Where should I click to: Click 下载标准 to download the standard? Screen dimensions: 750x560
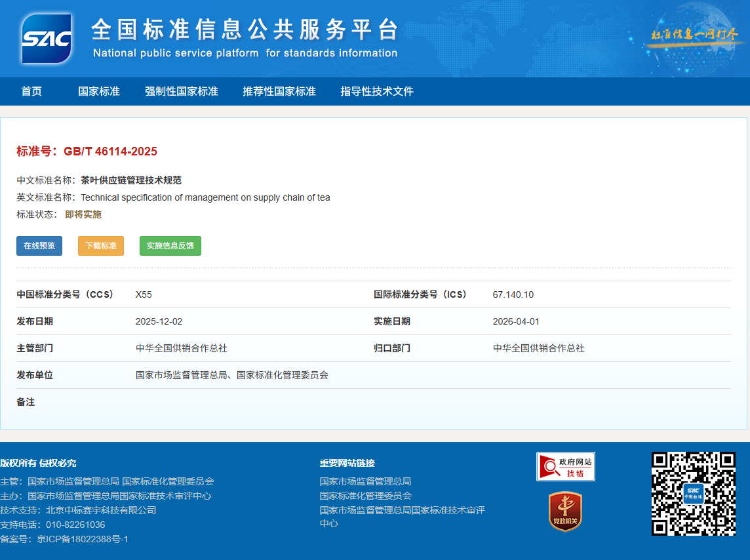[100, 245]
